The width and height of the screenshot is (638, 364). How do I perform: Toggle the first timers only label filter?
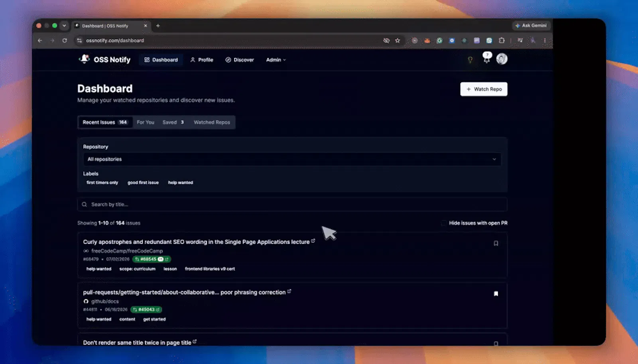(x=102, y=183)
